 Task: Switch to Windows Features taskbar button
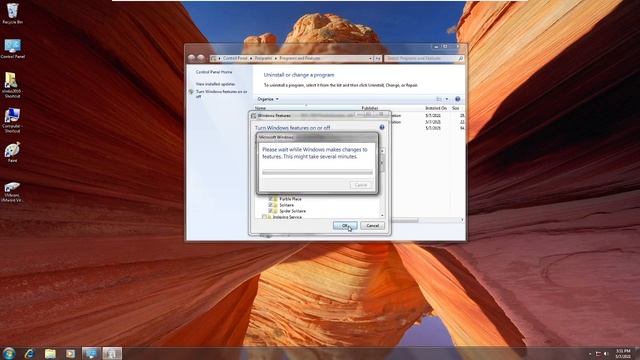112,353
